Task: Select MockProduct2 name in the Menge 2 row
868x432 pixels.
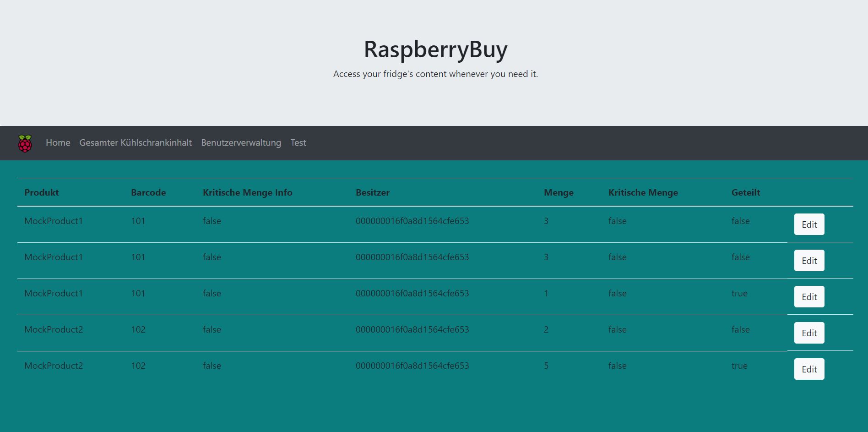Action: (x=54, y=329)
